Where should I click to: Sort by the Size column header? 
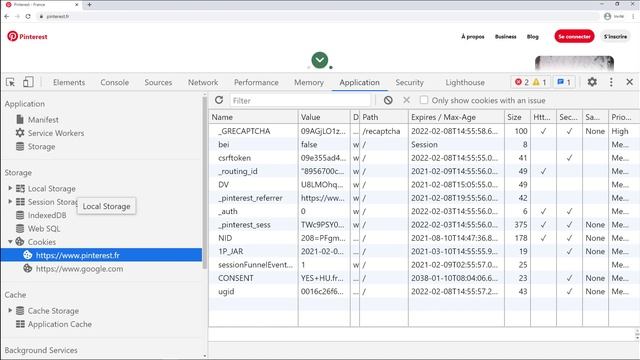click(517, 117)
